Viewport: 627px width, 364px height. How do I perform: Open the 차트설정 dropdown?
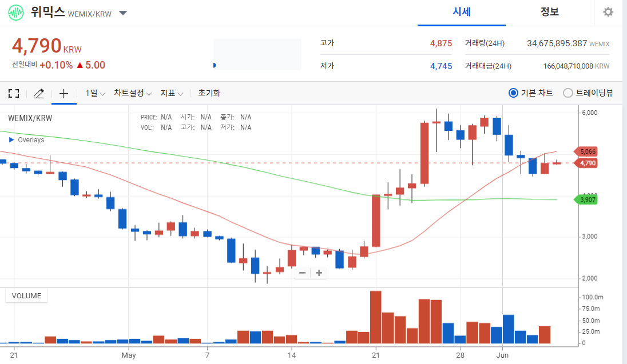(132, 93)
